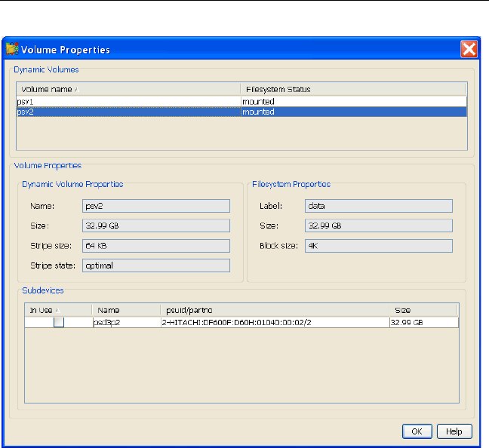Select the psd3p2 subdevice name cell
The height and width of the screenshot is (448, 489).
click(126, 322)
